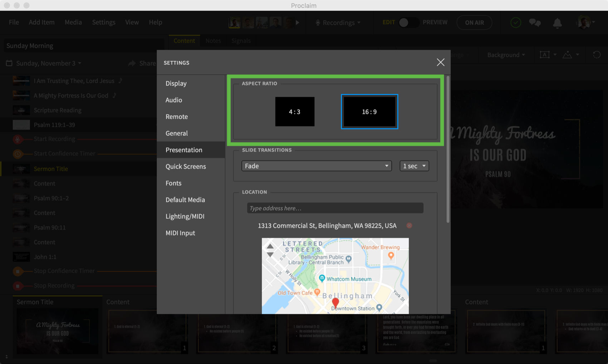Open Remote settings section
608x364 pixels.
coord(191,116)
